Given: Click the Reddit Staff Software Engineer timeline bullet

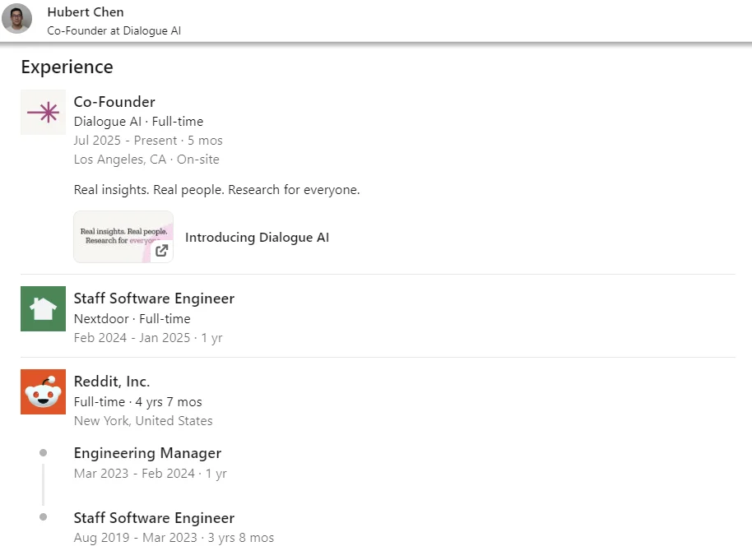Looking at the screenshot, I should pyautogui.click(x=43, y=517).
